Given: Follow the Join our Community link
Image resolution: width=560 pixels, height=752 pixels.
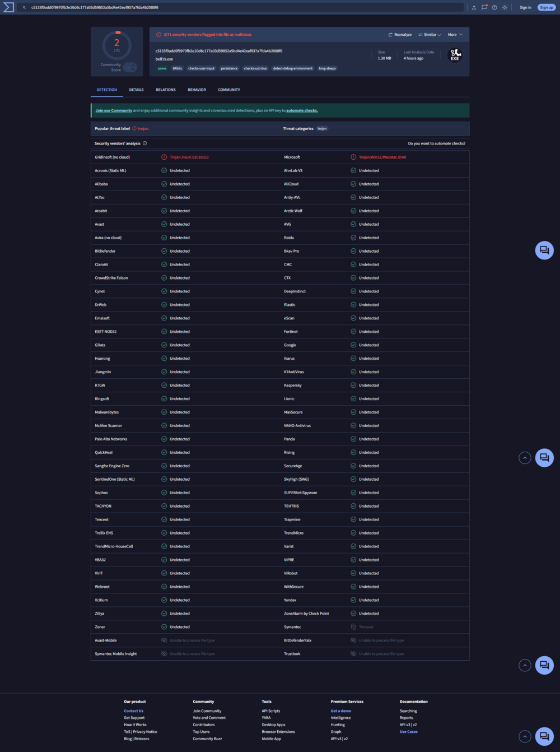Looking at the screenshot, I should pos(114,110).
